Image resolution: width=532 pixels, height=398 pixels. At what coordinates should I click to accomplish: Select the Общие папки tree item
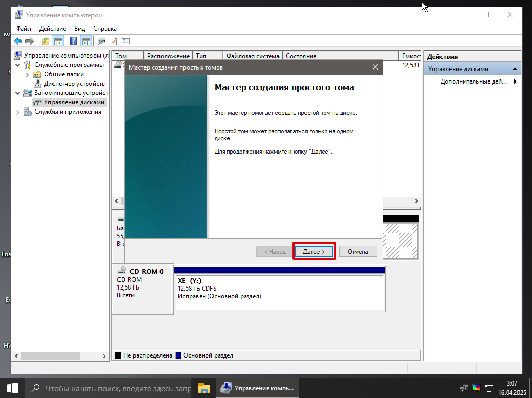[63, 74]
